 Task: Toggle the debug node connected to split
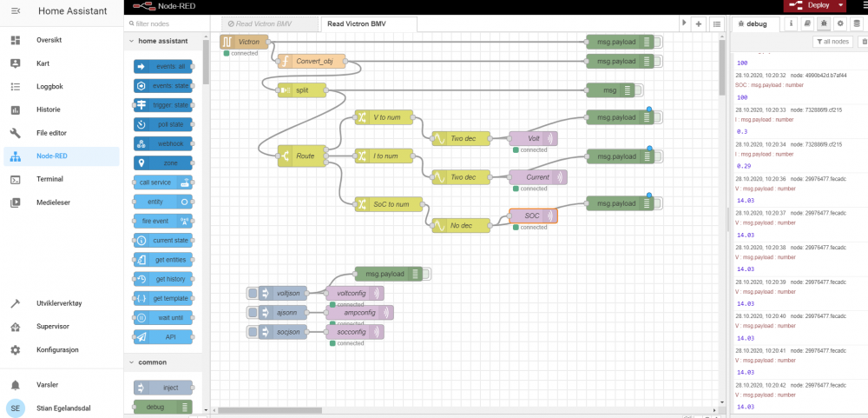638,90
